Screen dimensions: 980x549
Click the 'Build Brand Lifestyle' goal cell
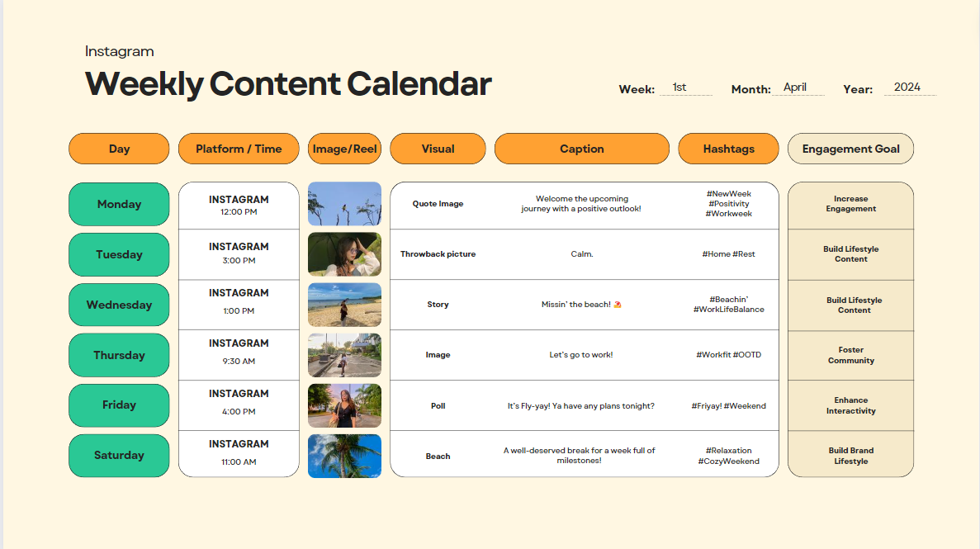850,456
